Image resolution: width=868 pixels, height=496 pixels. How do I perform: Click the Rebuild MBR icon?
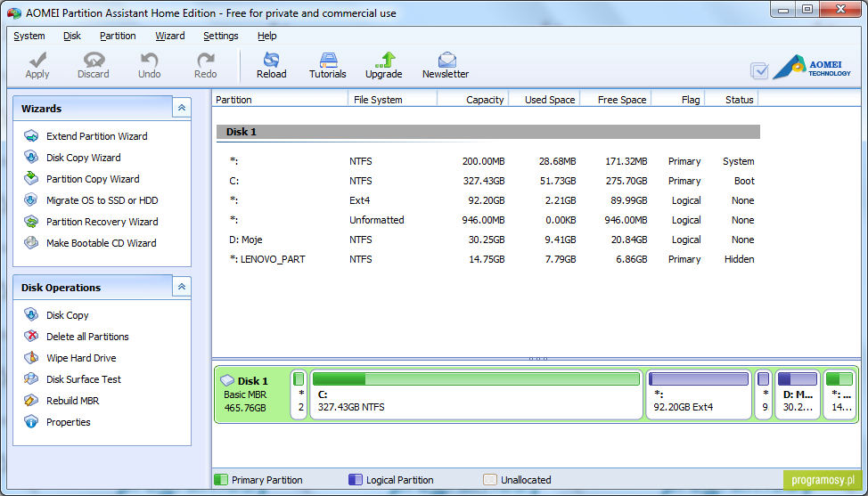31,401
